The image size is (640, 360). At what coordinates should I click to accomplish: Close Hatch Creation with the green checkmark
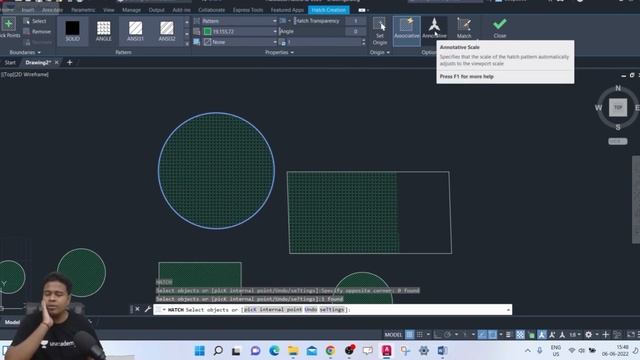coord(500,27)
